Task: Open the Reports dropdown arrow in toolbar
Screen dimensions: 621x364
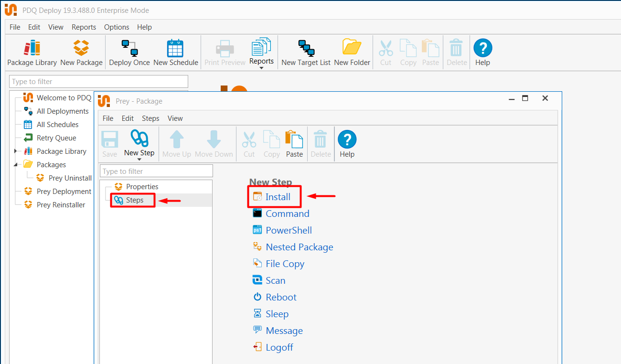Action: tap(261, 68)
